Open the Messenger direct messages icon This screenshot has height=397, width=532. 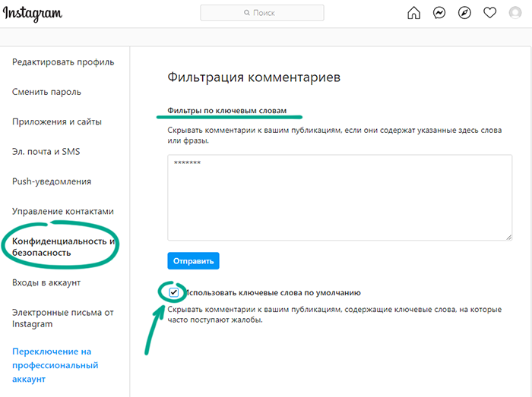(x=439, y=13)
